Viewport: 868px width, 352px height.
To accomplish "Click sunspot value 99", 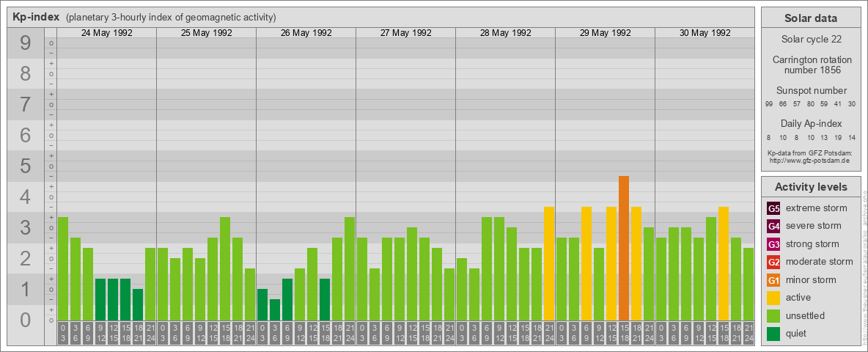I will [769, 104].
